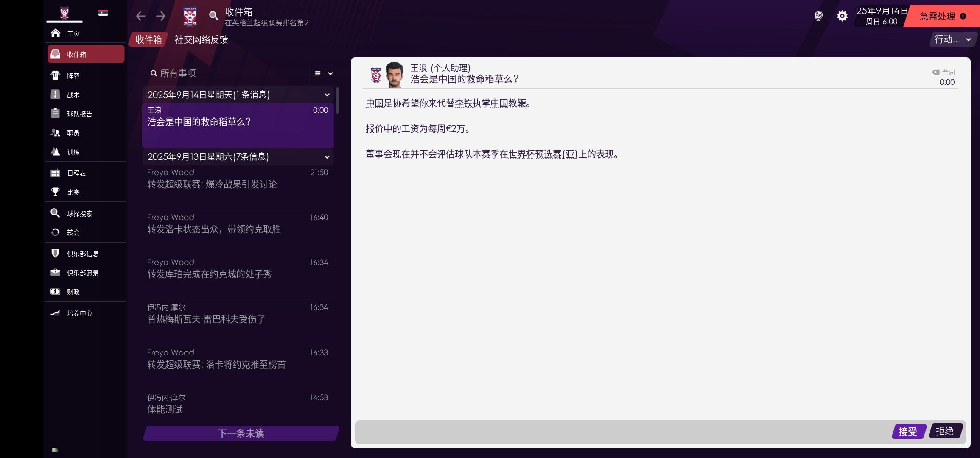Open the 球队报告 team report icon
Viewport: 980px width, 458px height.
click(x=56, y=114)
